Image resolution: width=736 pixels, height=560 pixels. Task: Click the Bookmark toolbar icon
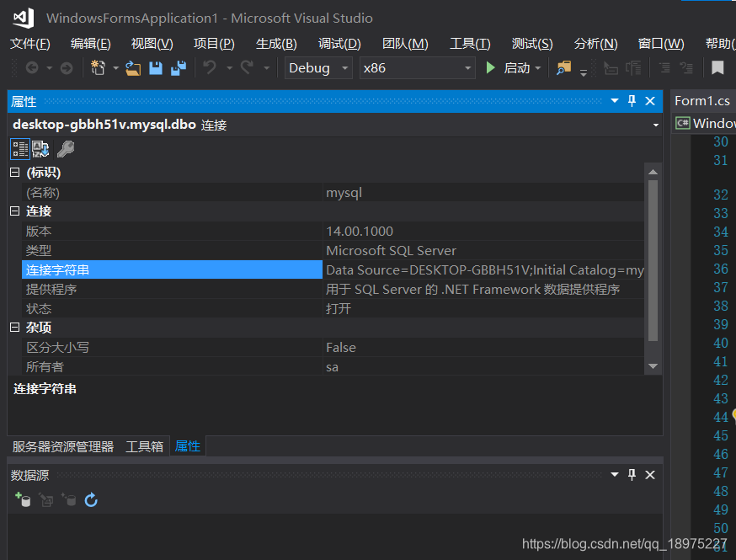click(x=717, y=68)
